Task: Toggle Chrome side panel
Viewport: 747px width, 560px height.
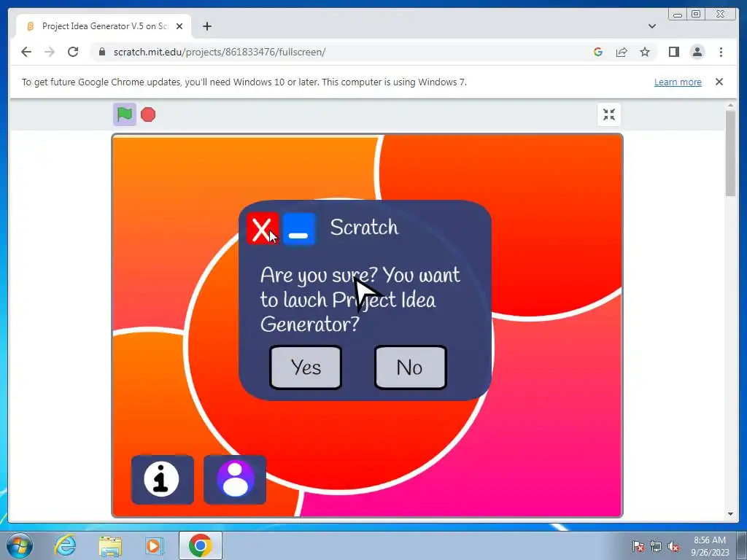Action: 673,52
